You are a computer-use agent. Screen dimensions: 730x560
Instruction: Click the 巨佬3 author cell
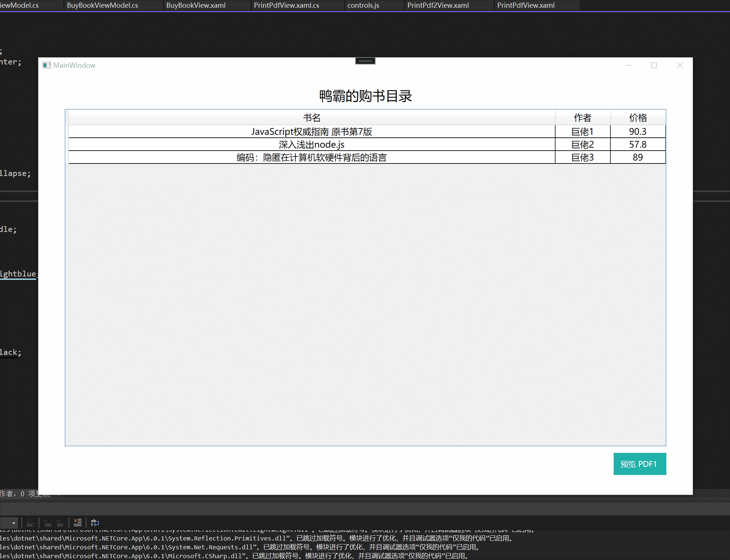[583, 157]
